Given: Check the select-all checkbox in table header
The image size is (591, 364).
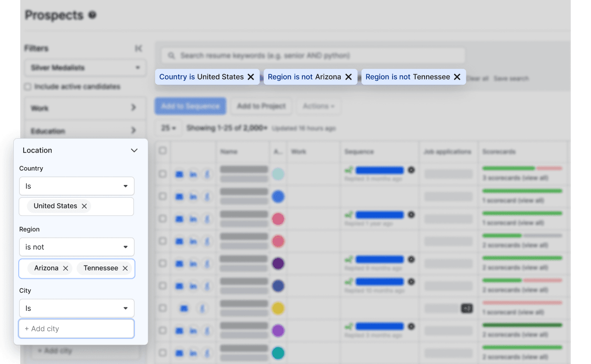Looking at the screenshot, I should coord(163,151).
